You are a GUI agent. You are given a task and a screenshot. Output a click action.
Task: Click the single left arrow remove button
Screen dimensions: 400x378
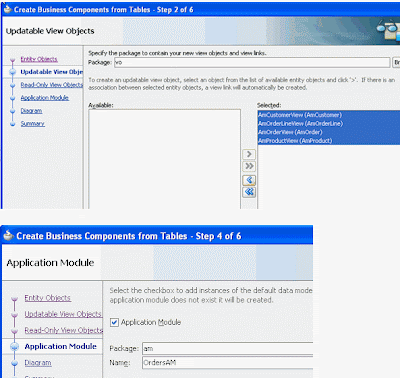[249, 180]
